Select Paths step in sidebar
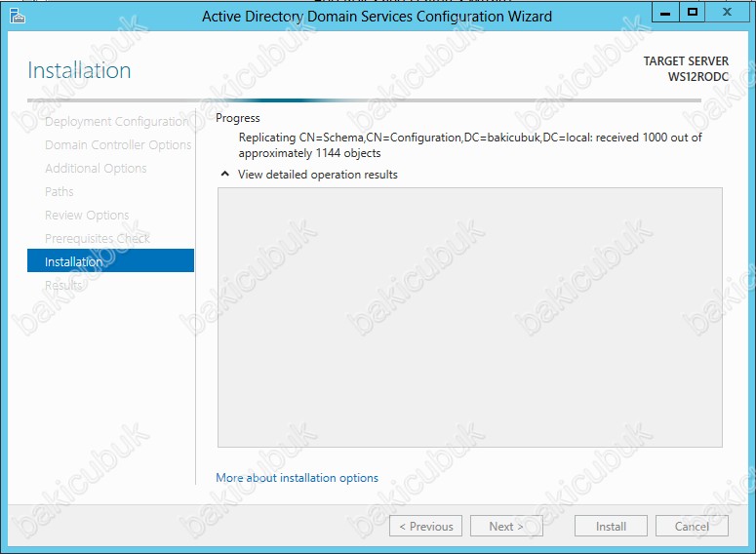756x554 pixels. tap(59, 192)
